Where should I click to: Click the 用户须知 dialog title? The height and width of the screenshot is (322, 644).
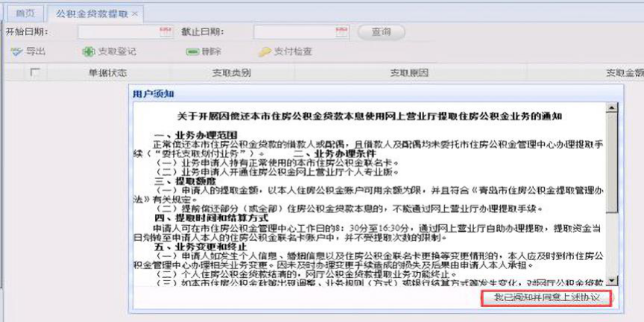154,94
